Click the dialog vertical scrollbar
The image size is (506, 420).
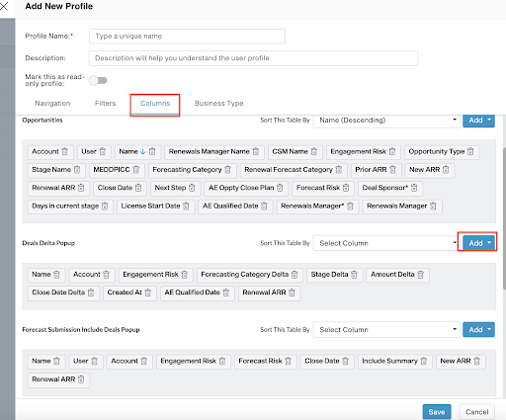click(504, 217)
